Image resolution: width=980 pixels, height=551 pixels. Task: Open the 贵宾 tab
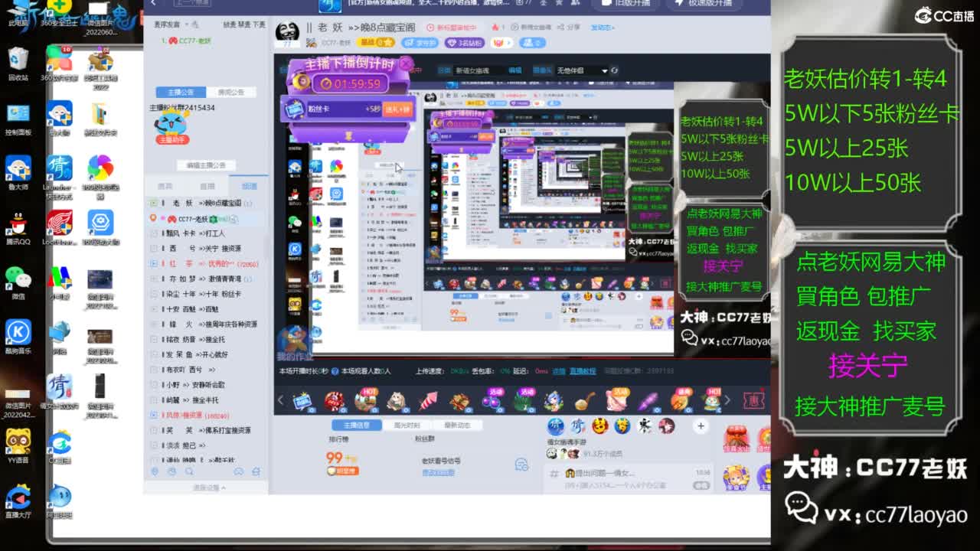tap(165, 186)
